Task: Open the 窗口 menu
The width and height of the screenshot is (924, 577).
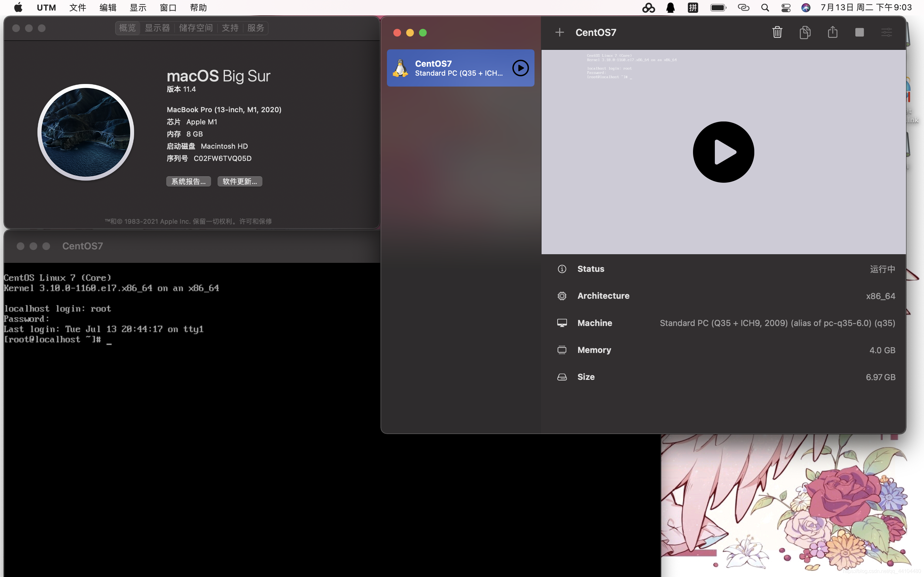Action: 168,8
